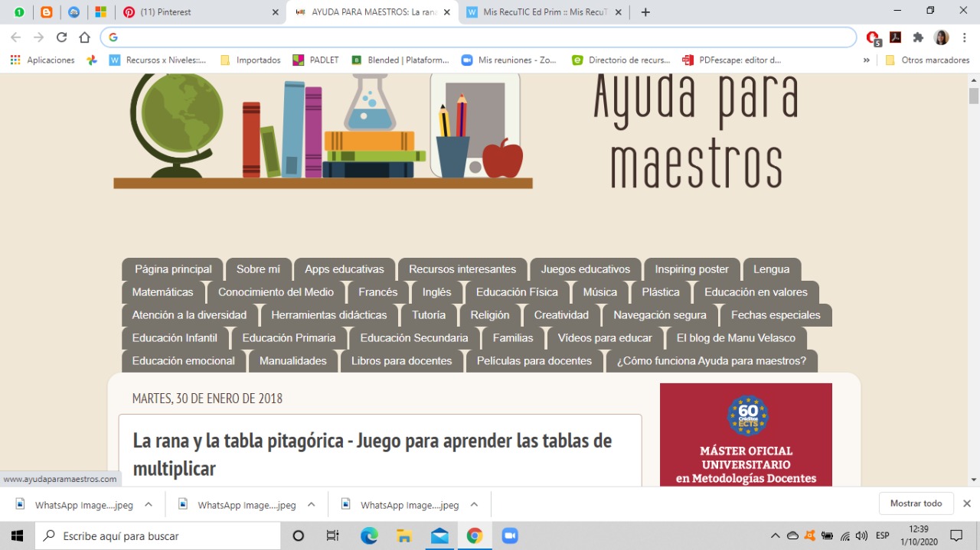This screenshot has width=980, height=550.
Task: Open the Extensions puzzle-piece icon
Action: pos(918,37)
